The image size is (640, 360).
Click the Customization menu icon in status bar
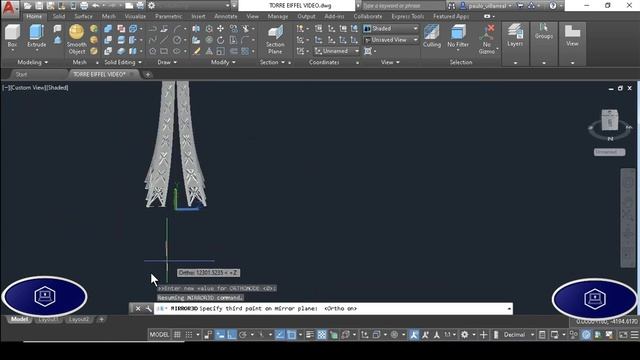tap(634, 335)
